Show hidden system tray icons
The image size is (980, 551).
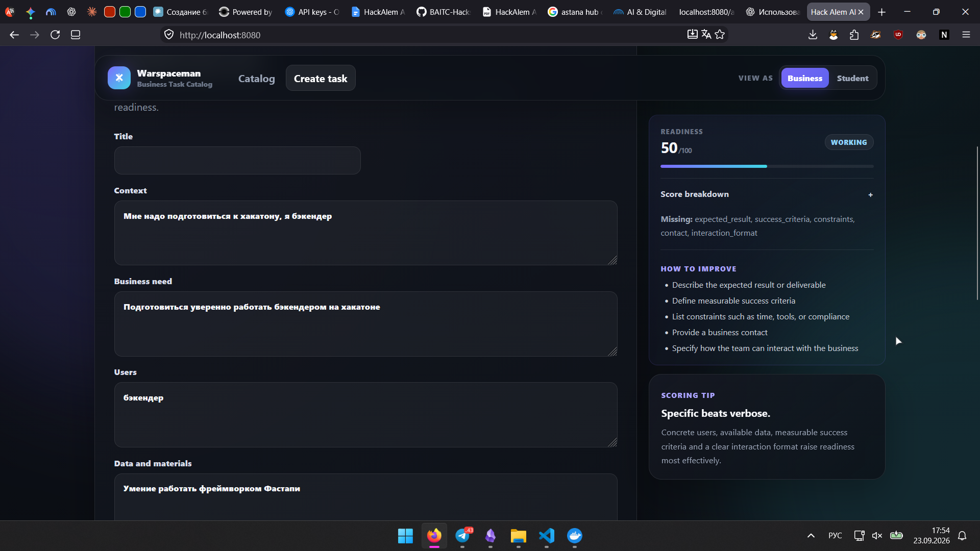point(811,536)
